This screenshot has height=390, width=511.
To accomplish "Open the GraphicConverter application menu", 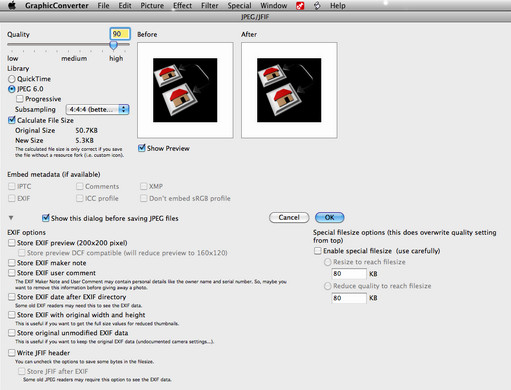I will point(57,6).
